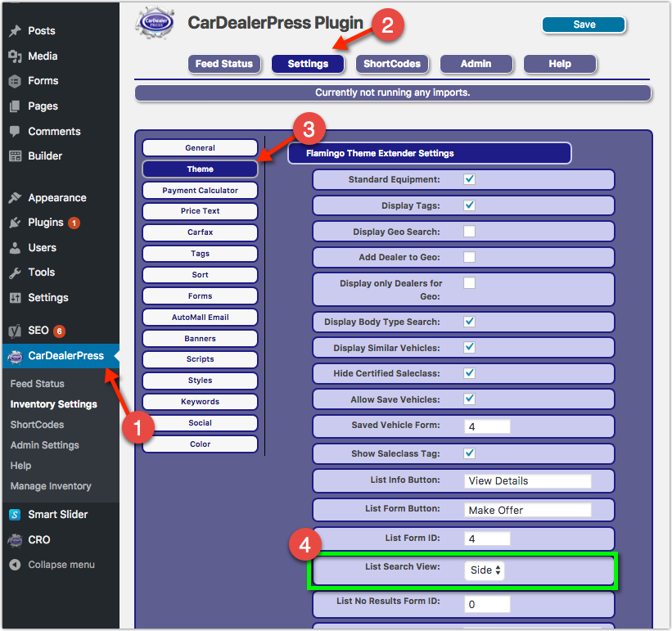Image resolution: width=672 pixels, height=631 pixels.
Task: Click the CarDealerPress sidebar logo icon
Action: pyautogui.click(x=16, y=356)
